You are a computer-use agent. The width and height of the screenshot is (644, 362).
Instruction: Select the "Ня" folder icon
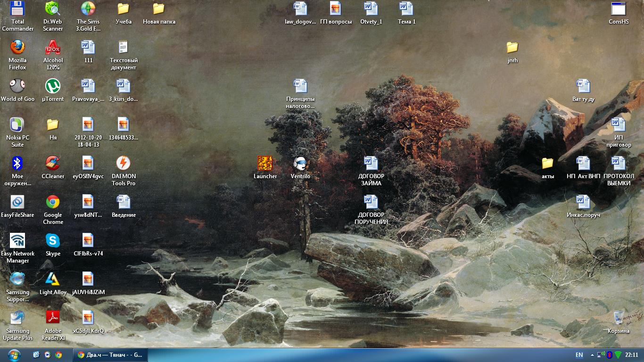pyautogui.click(x=53, y=129)
